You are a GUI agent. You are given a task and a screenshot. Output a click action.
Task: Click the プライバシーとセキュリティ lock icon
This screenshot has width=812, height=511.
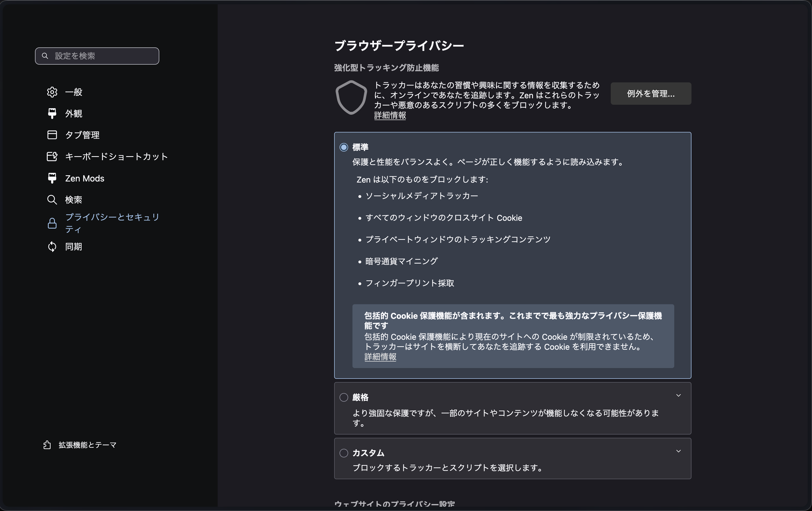[52, 223]
